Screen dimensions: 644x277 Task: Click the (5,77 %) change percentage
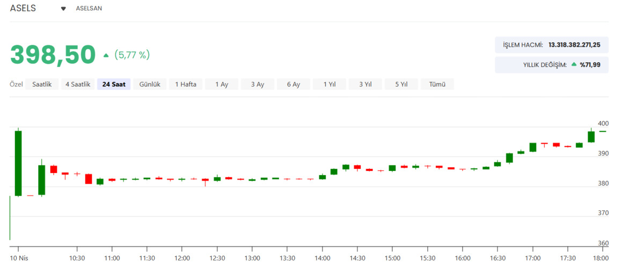coord(132,55)
